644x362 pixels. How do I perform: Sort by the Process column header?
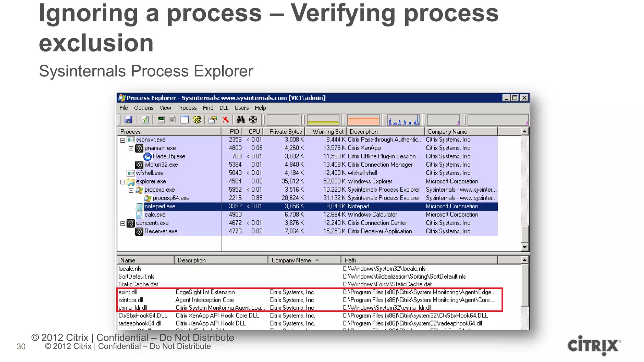click(169, 131)
